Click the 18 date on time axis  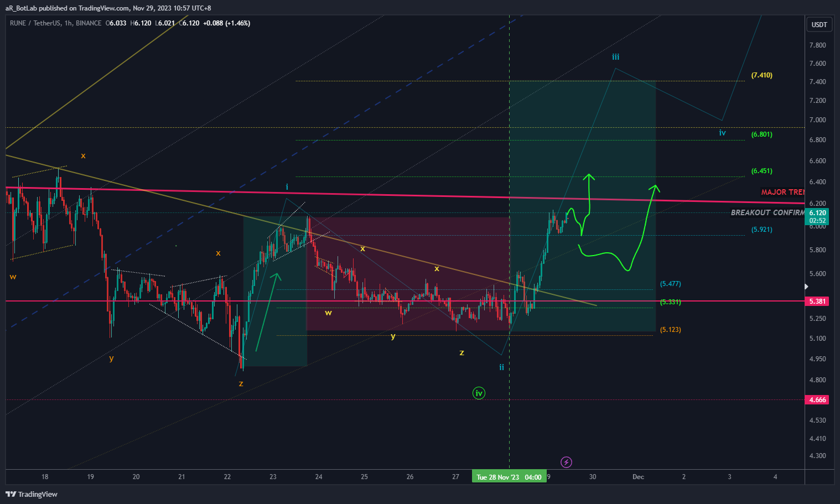point(45,477)
